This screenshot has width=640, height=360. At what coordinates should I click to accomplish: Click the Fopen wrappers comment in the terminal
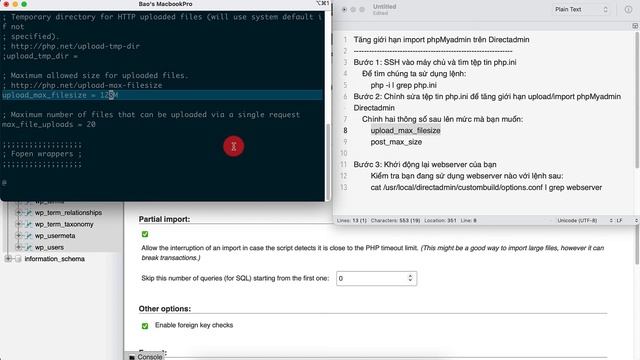(42, 154)
